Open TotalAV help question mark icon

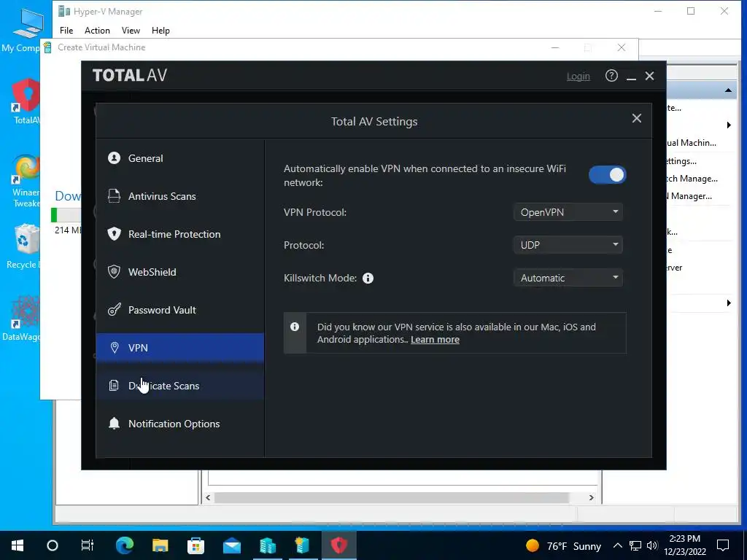pyautogui.click(x=611, y=76)
